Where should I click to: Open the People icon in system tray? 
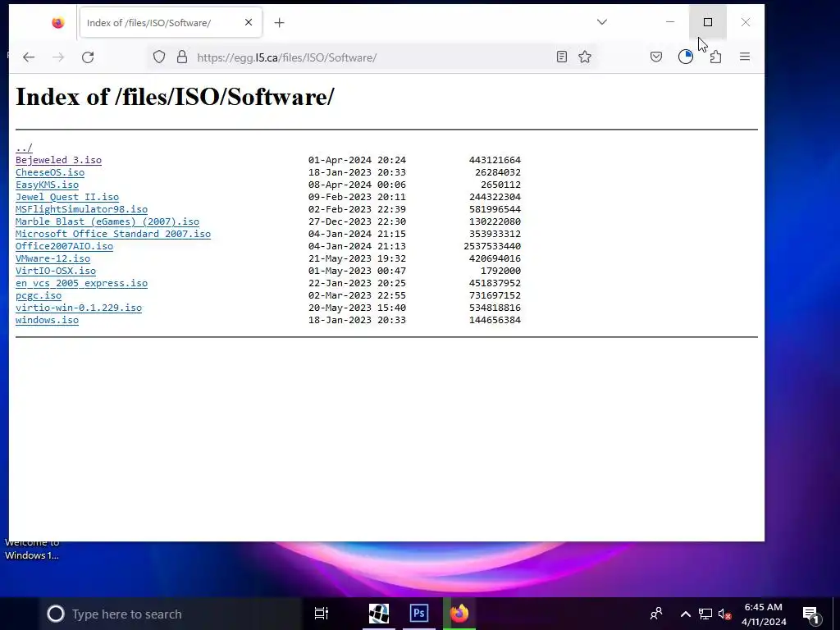click(x=656, y=614)
